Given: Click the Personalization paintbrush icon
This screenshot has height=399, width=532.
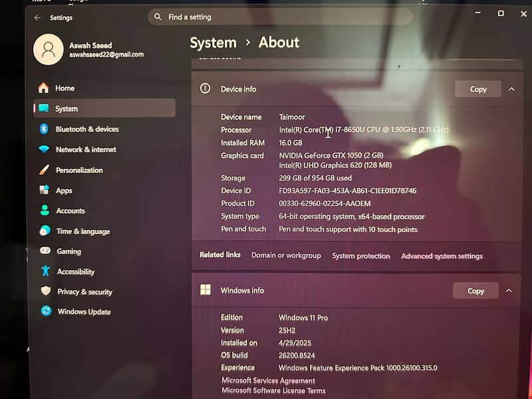Looking at the screenshot, I should click(44, 170).
